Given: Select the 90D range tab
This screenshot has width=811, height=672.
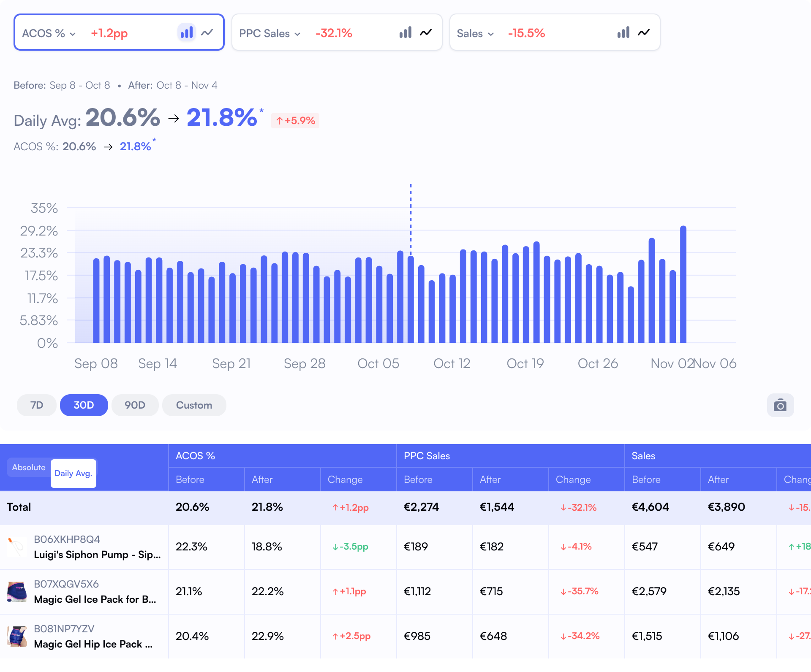Looking at the screenshot, I should (x=135, y=405).
